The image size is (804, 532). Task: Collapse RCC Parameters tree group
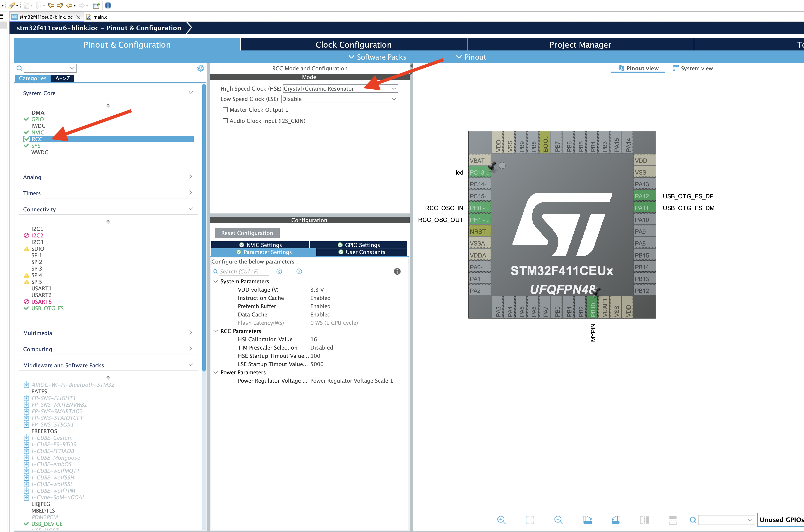(x=216, y=331)
